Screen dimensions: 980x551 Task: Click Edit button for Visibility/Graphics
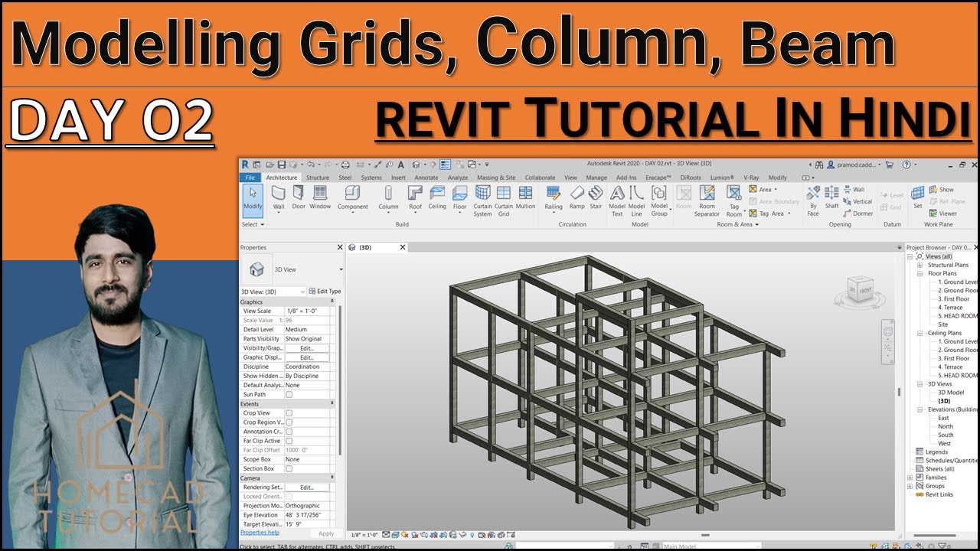click(x=307, y=348)
